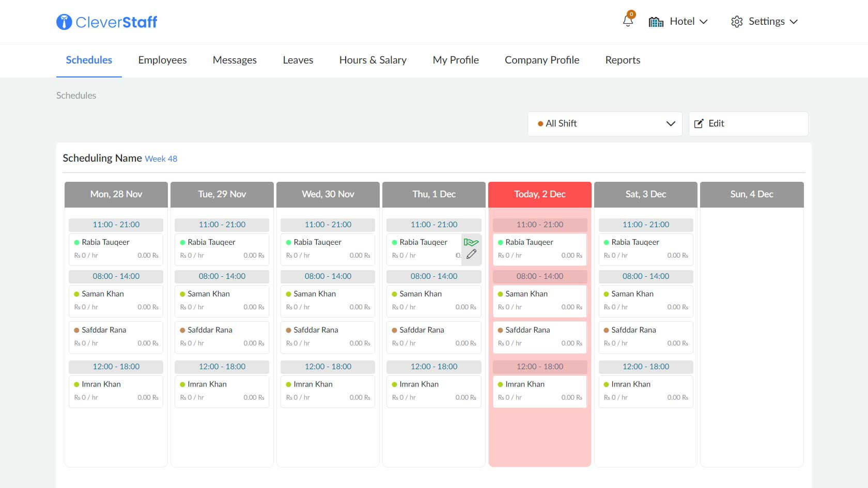The image size is (868, 488).
Task: Select Saturday's Imran Khan shift card
Action: [645, 391]
